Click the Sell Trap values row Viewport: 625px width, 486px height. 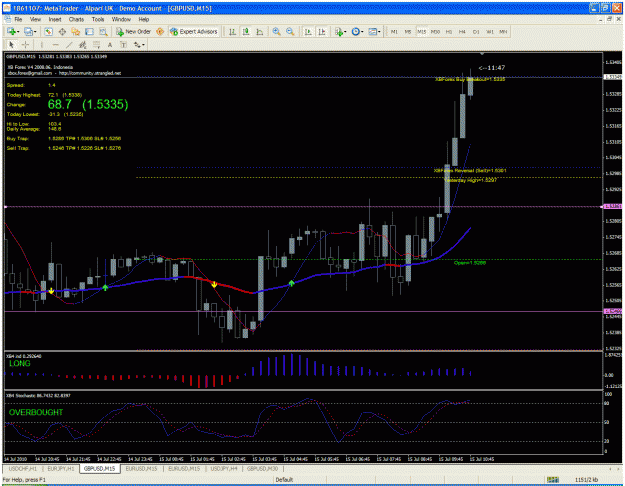(84, 148)
